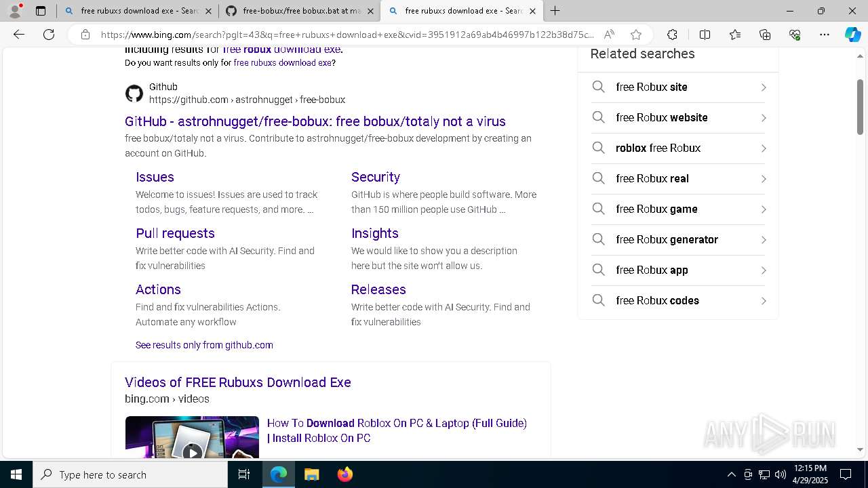Close the active Bing search tab

pos(532,11)
